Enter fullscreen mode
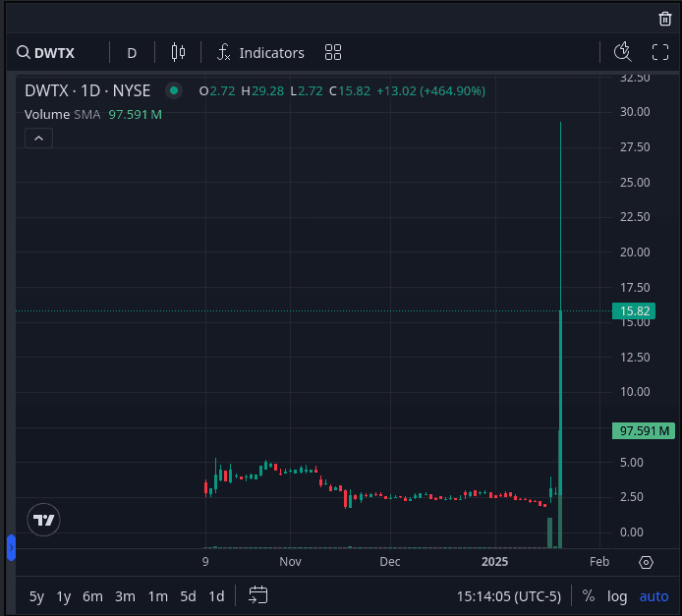The height and width of the screenshot is (616, 682). pos(659,53)
